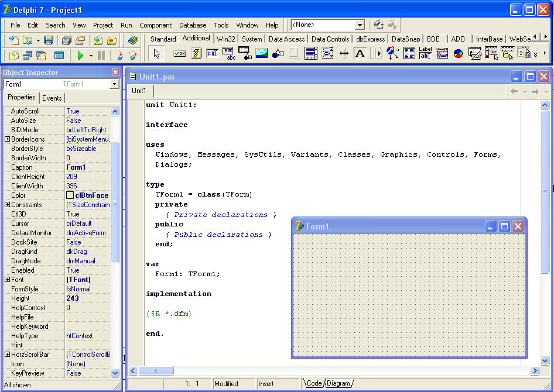Open the Database menu
The width and height of the screenshot is (554, 392).
pos(193,25)
